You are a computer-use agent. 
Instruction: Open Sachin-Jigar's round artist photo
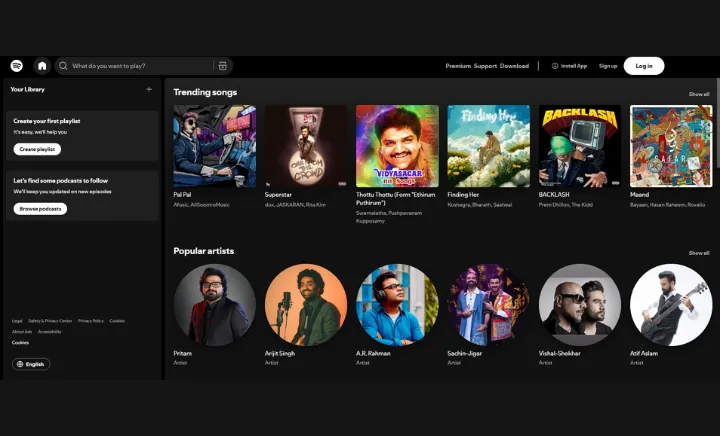tap(489, 305)
